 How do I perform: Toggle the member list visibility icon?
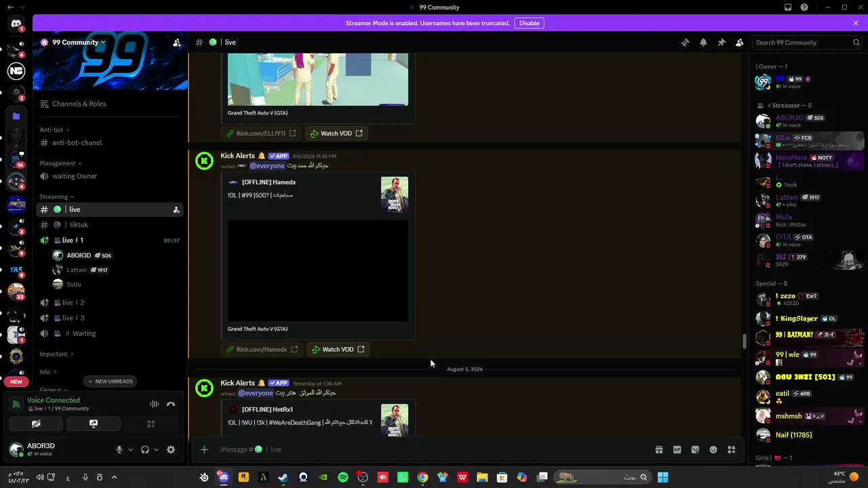[x=740, y=42]
